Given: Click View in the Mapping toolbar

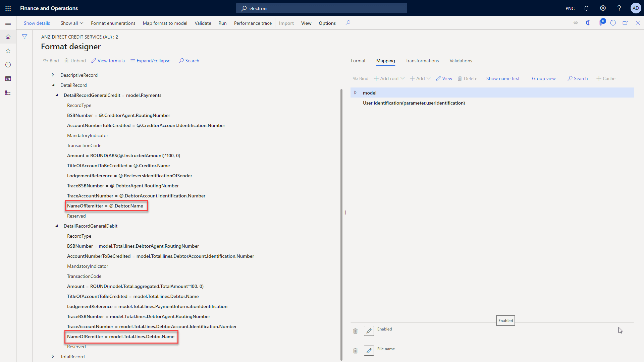Looking at the screenshot, I should click(444, 78).
